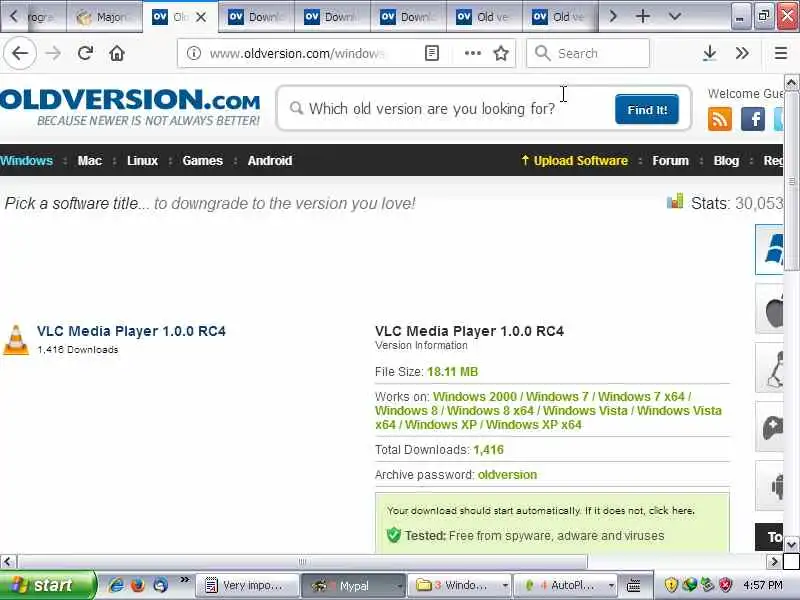Toggle reader view in address bar

[432, 53]
